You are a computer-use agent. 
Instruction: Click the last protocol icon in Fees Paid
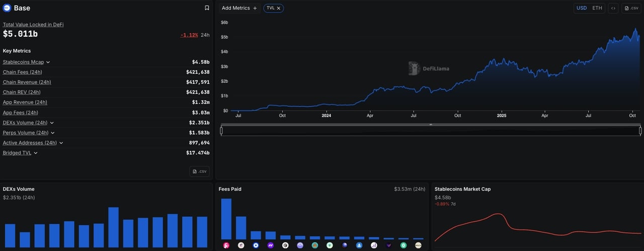coord(418,245)
